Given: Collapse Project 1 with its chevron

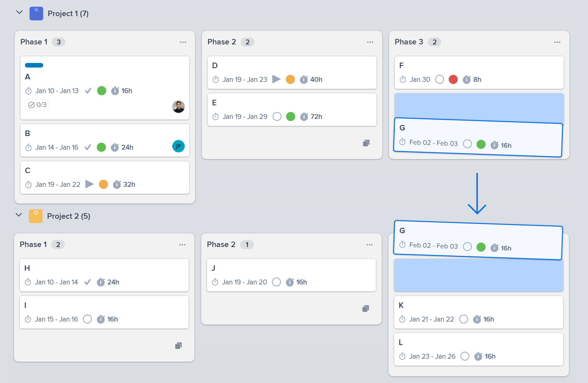Looking at the screenshot, I should point(19,12).
